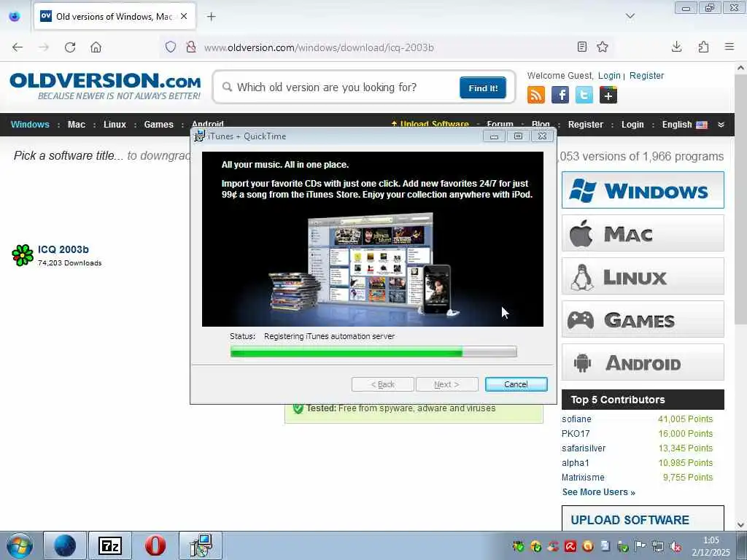Click the Games category banner
747x560 pixels.
(x=643, y=319)
